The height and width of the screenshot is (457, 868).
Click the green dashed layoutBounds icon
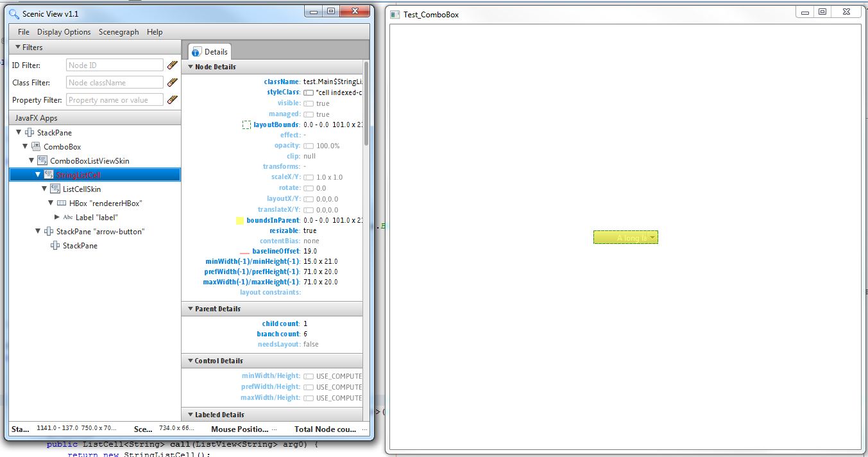246,125
